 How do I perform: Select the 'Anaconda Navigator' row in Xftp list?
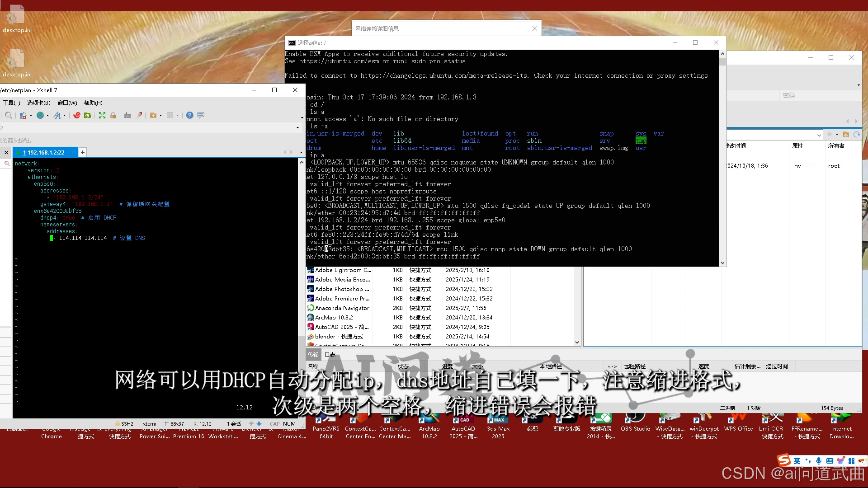(x=440, y=308)
